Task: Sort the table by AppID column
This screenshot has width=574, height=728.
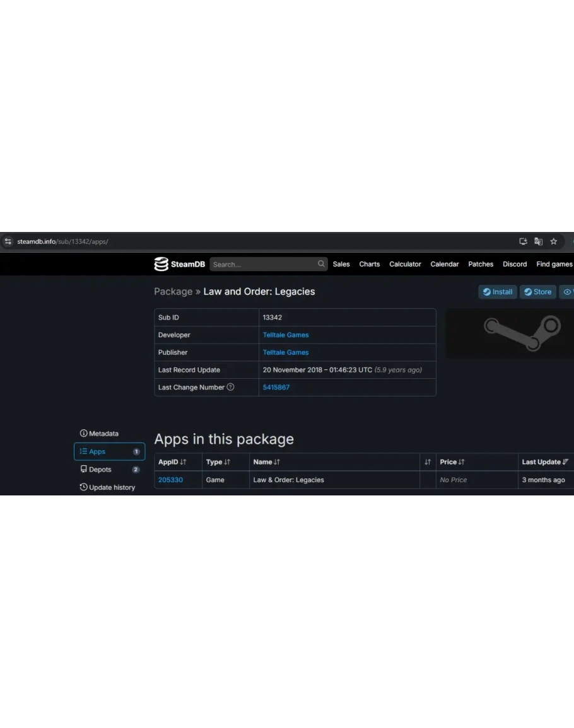Action: click(172, 462)
